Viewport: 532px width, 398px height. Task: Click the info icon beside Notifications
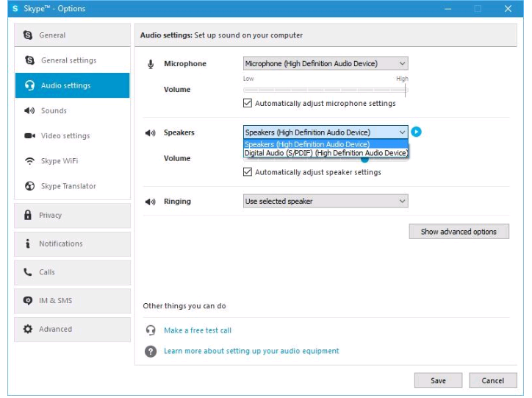click(28, 244)
